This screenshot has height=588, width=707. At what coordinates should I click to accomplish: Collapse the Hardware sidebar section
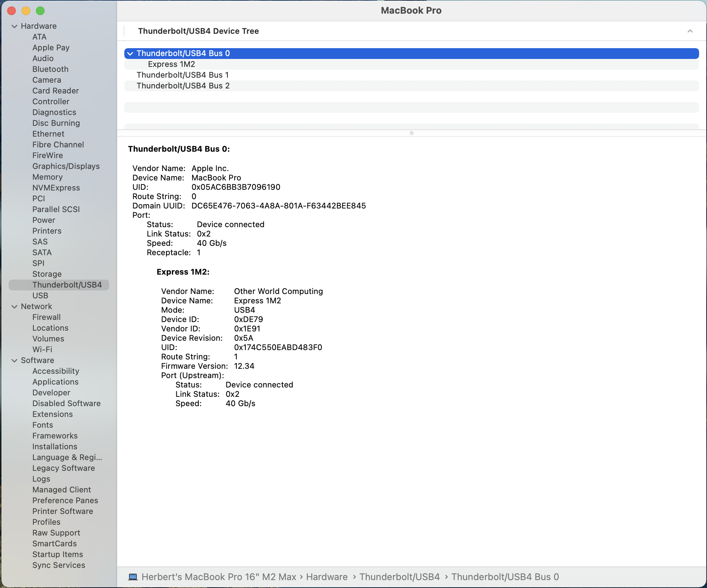(14, 26)
